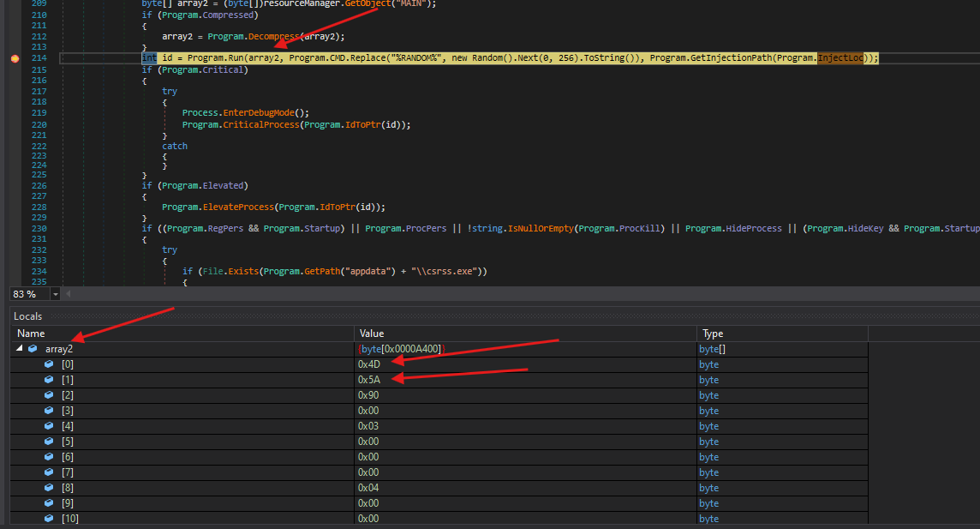Collapse the array2 variable in Locals
The height and width of the screenshot is (529, 980).
20,348
